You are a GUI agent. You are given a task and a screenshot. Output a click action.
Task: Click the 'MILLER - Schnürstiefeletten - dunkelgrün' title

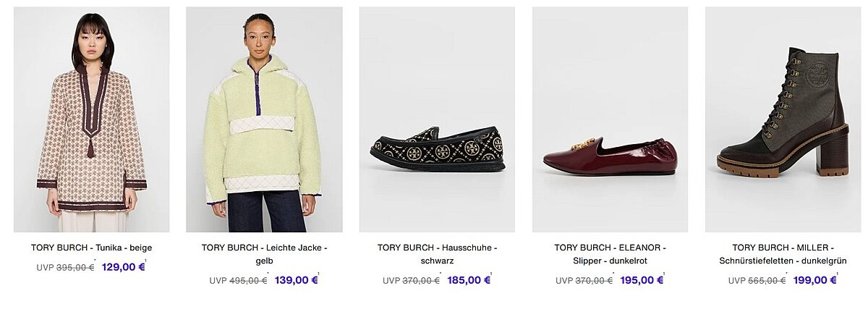coord(783,254)
